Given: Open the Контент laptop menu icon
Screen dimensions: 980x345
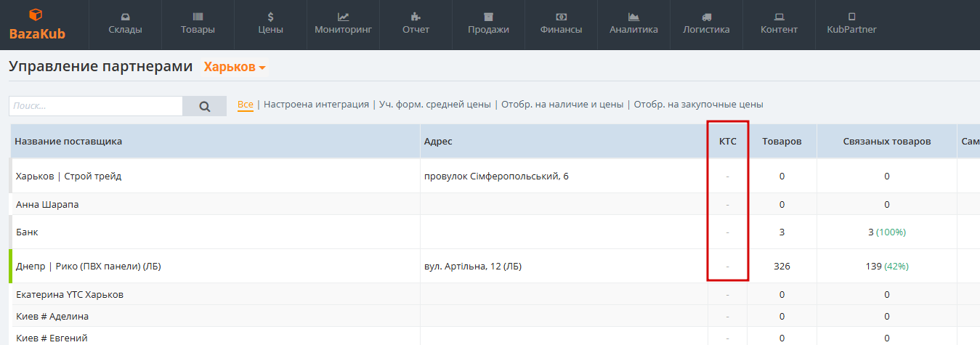Looking at the screenshot, I should [779, 17].
